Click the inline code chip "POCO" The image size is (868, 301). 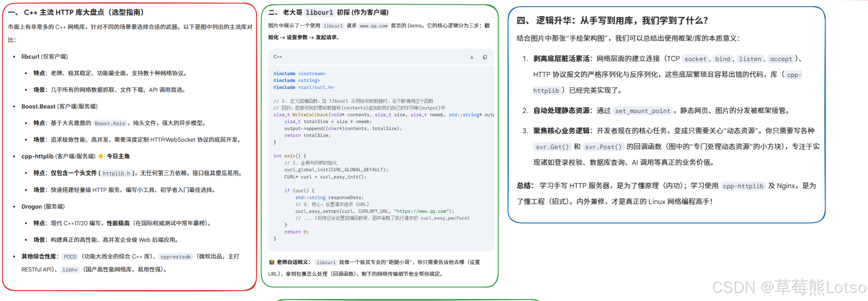click(70, 257)
